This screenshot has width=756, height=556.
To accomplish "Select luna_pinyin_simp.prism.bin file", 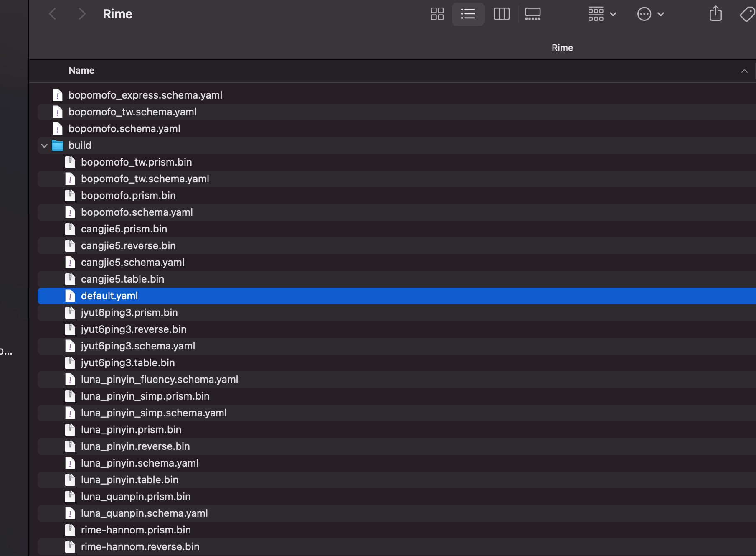I will pos(145,396).
